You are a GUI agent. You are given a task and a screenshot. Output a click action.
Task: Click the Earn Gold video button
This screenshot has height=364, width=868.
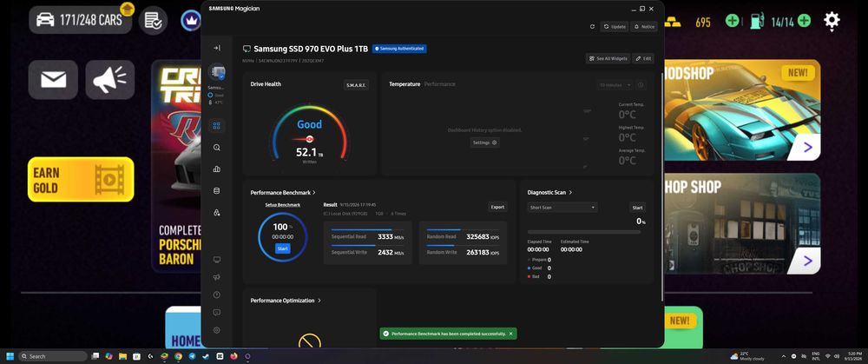pyautogui.click(x=81, y=179)
